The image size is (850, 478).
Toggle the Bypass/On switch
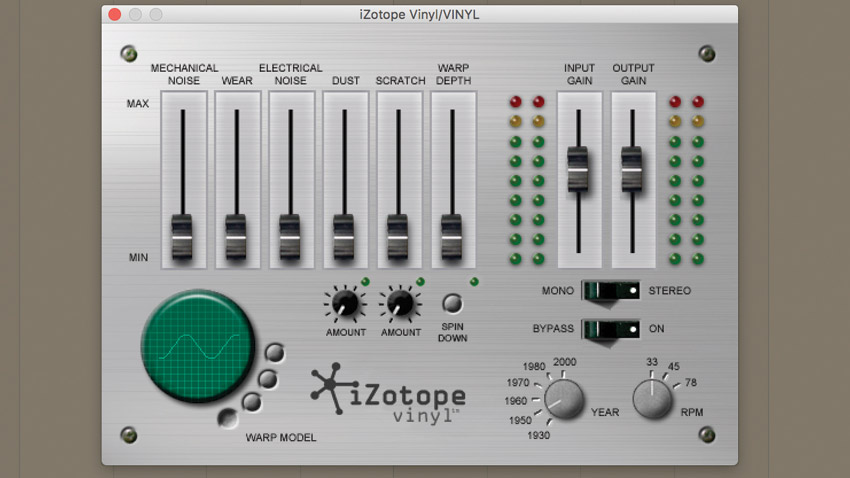pos(611,328)
